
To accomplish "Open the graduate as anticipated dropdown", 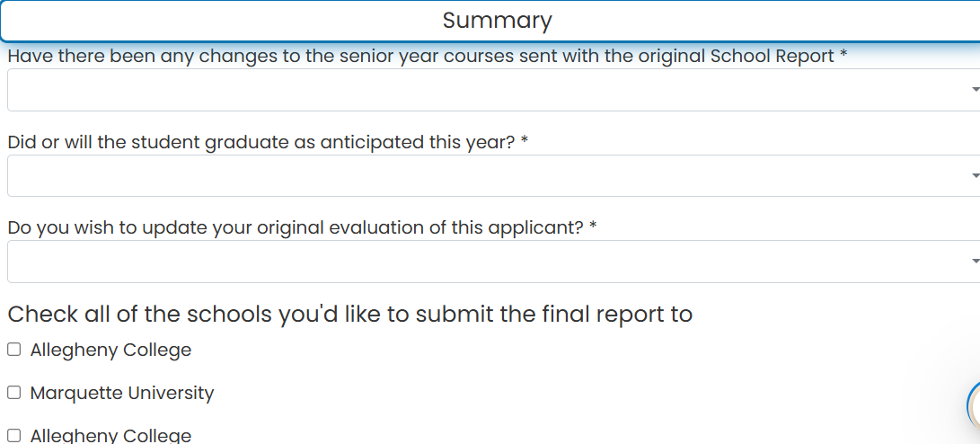I will click(494, 176).
